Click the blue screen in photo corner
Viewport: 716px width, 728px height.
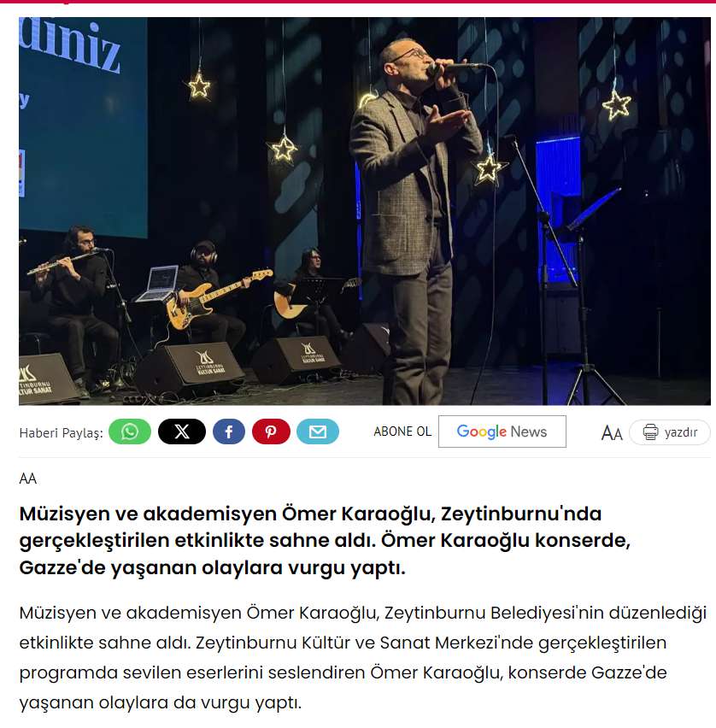tap(83, 127)
